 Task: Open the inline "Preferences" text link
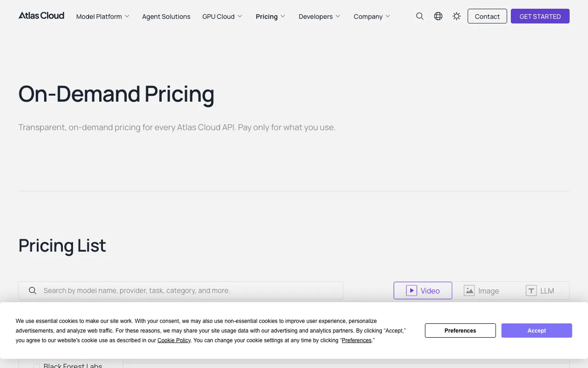[356, 340]
